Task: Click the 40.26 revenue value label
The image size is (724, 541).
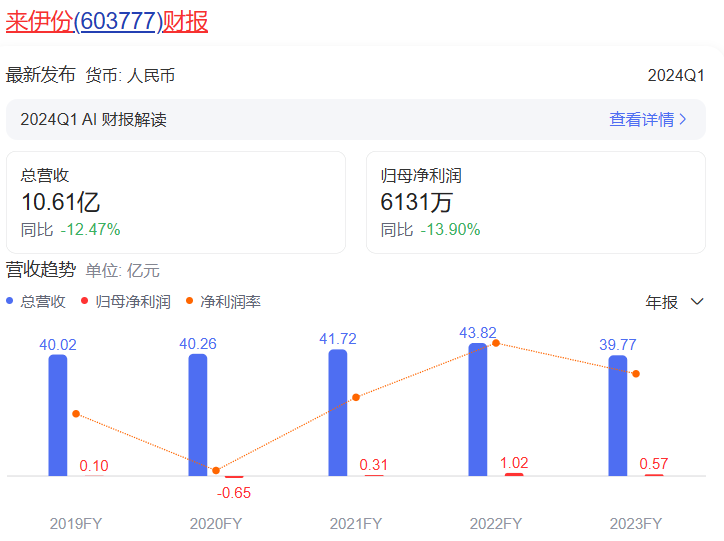Action: point(198,344)
